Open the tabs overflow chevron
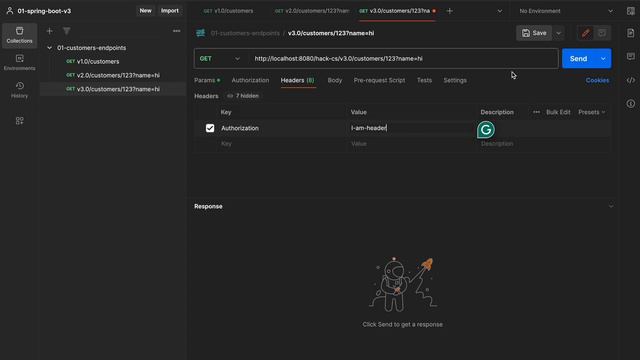Image resolution: width=640 pixels, height=360 pixels. [x=500, y=11]
